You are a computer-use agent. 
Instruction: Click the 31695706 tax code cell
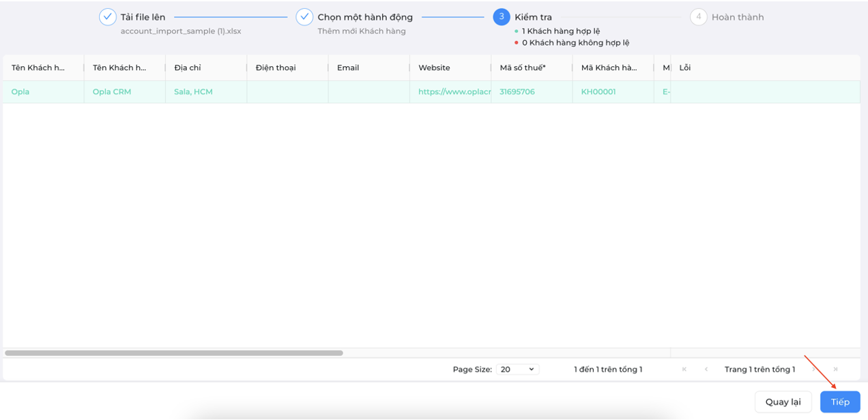tap(532, 91)
